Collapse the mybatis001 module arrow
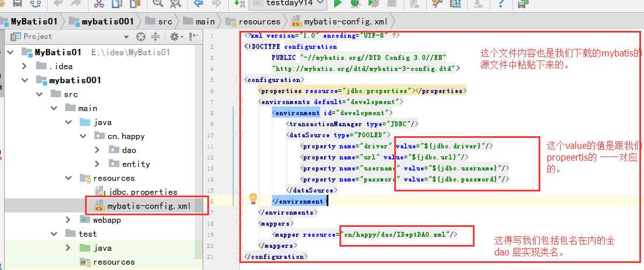 tap(26, 80)
